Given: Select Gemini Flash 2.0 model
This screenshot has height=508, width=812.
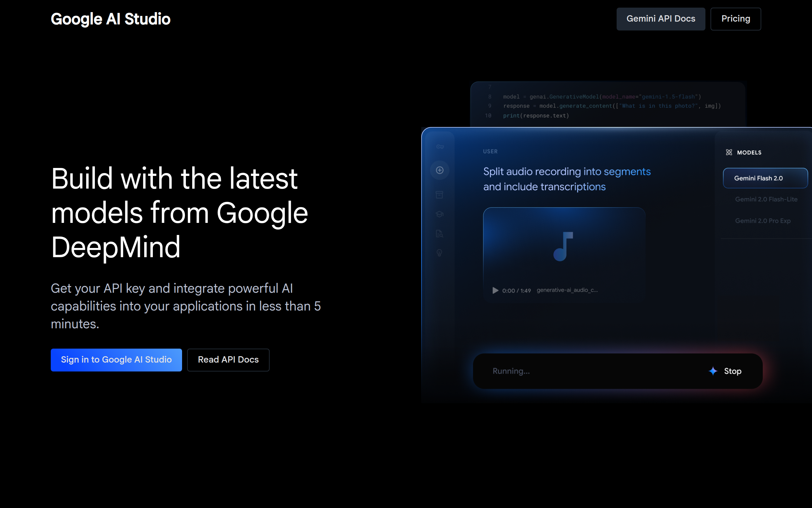Looking at the screenshot, I should tap(765, 178).
